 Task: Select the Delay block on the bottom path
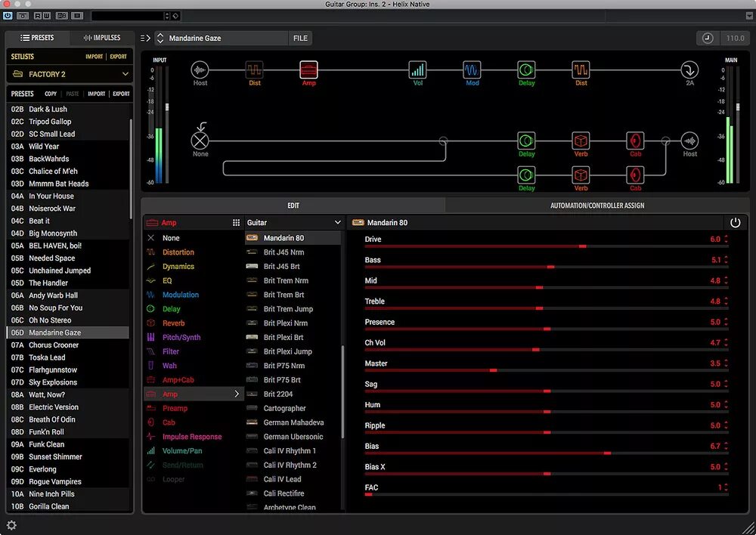point(526,175)
